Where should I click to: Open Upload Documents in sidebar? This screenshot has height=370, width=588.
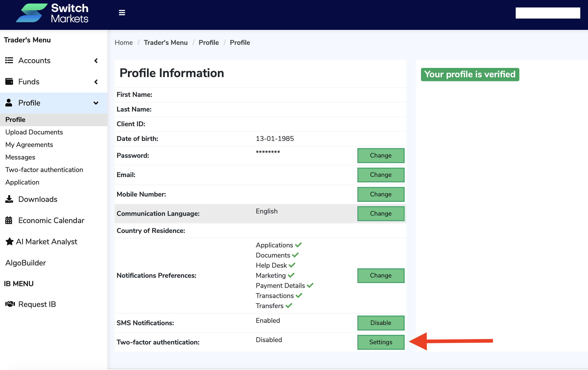tap(34, 132)
